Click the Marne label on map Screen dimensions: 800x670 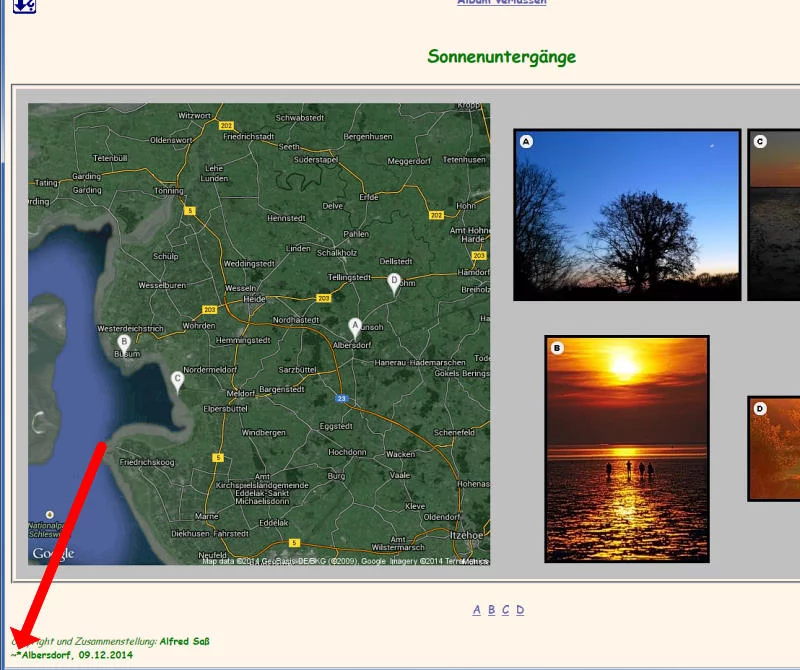point(207,516)
